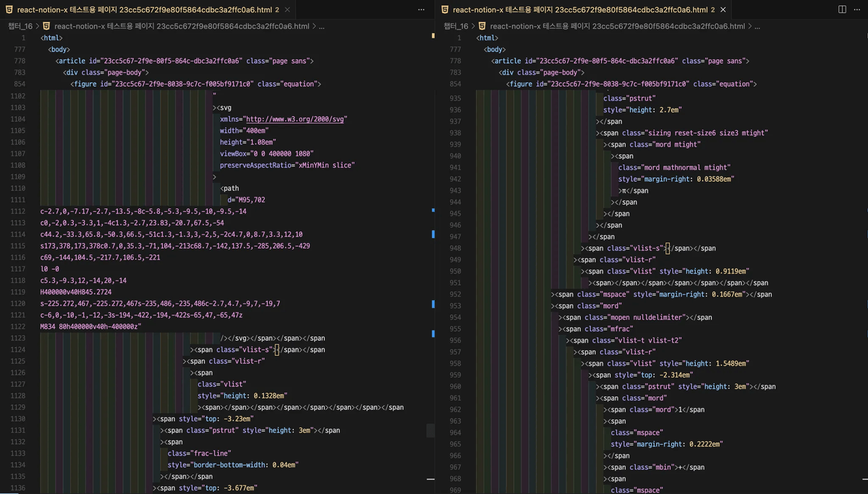
Task: Click span with top: -2.314em style
Action: (x=641, y=375)
